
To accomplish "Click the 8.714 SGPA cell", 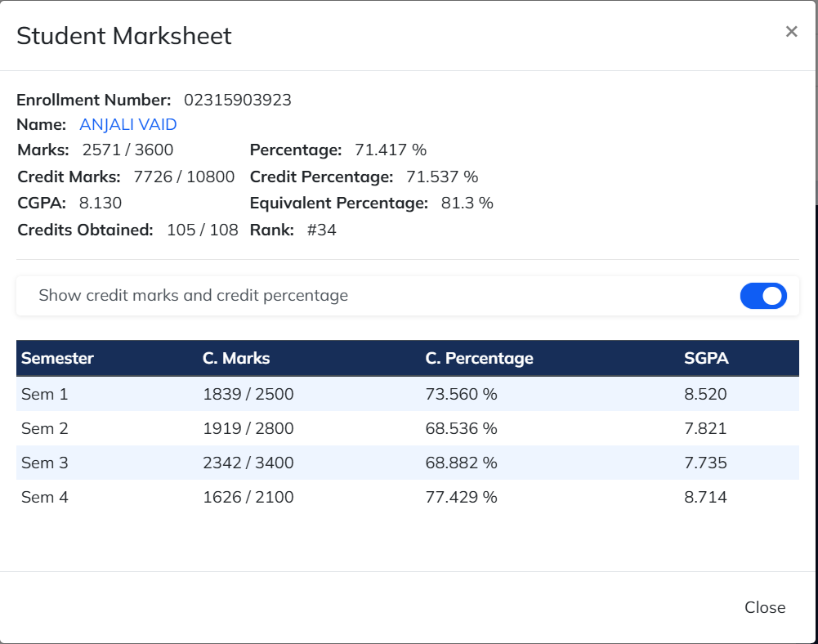I will point(705,497).
